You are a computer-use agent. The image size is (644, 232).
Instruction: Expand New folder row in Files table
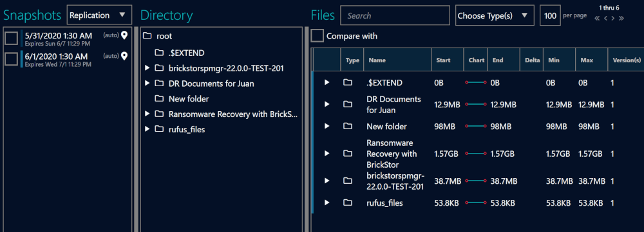pos(327,126)
